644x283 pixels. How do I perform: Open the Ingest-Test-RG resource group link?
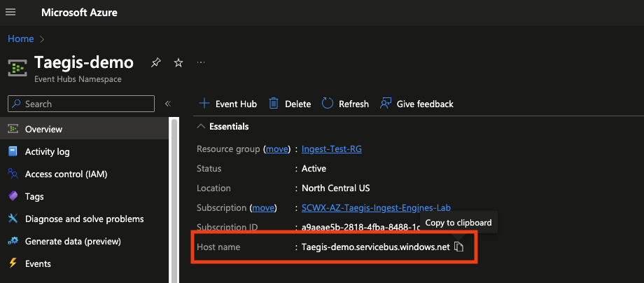[x=331, y=149]
